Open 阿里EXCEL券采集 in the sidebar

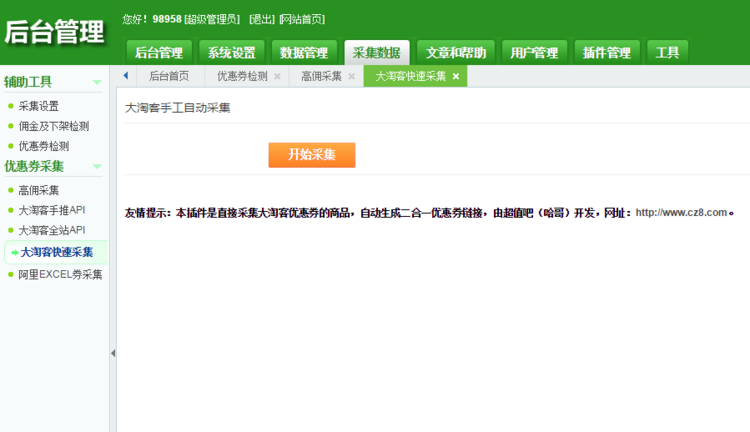coord(60,275)
